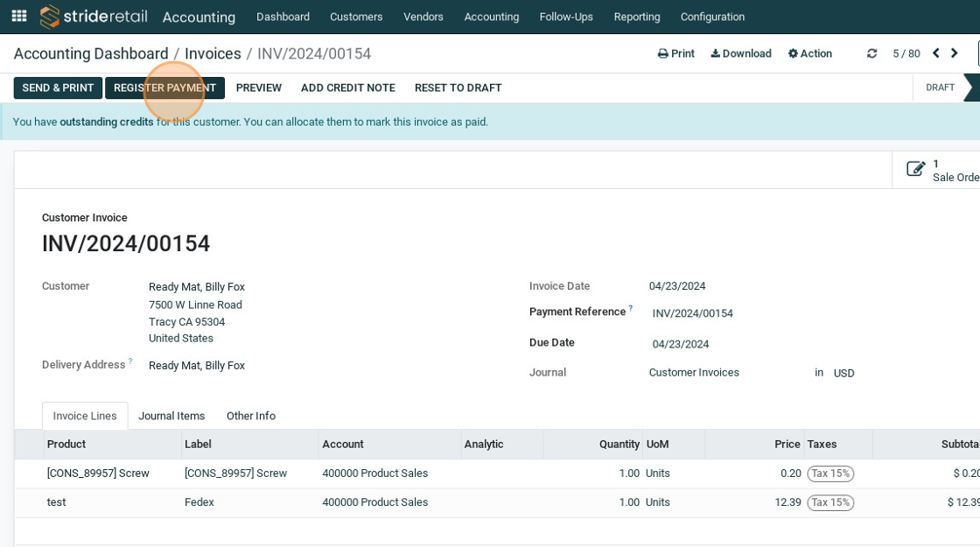This screenshot has width=980, height=547.
Task: Open the Action dropdown
Action: coord(810,53)
